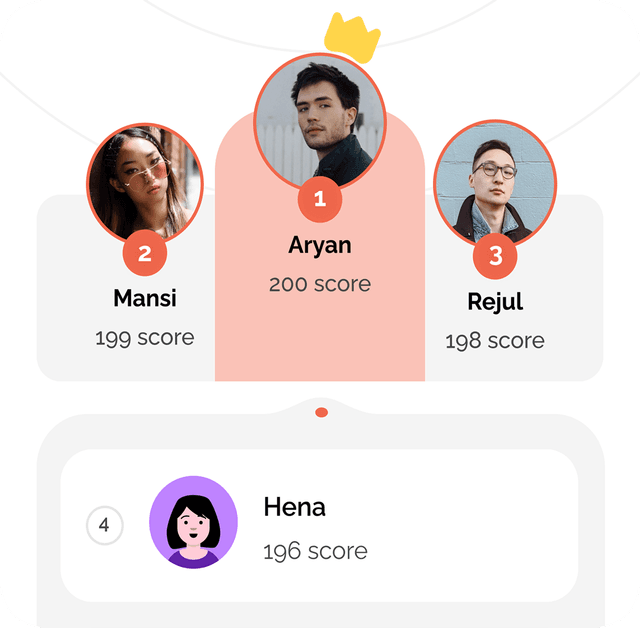This screenshot has height=628, width=640.
Task: Click the orange dot handle above list
Action: coord(322,413)
